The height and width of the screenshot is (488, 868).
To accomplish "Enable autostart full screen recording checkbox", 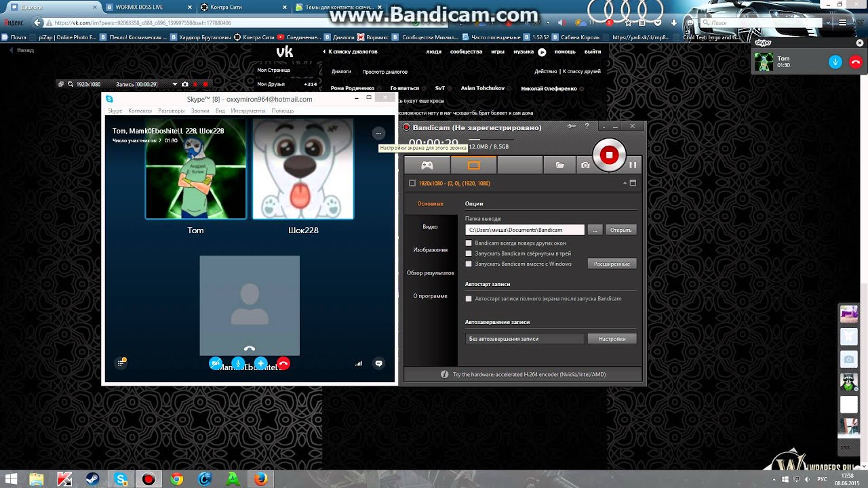I will click(x=469, y=298).
